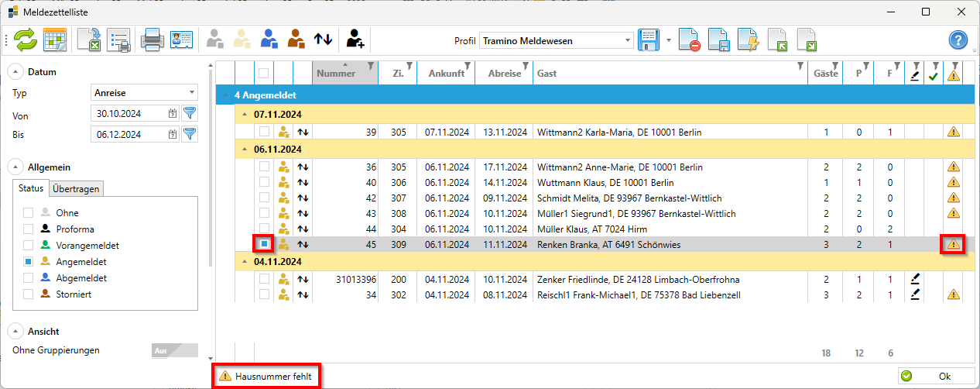
Task: Click the pale yellow person status icon in toolbar
Action: pyautogui.click(x=242, y=40)
